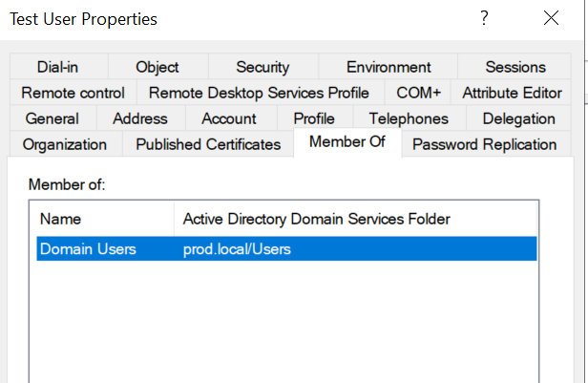This screenshot has height=383, width=588.
Task: Open the Published Certificates tab
Action: (208, 144)
